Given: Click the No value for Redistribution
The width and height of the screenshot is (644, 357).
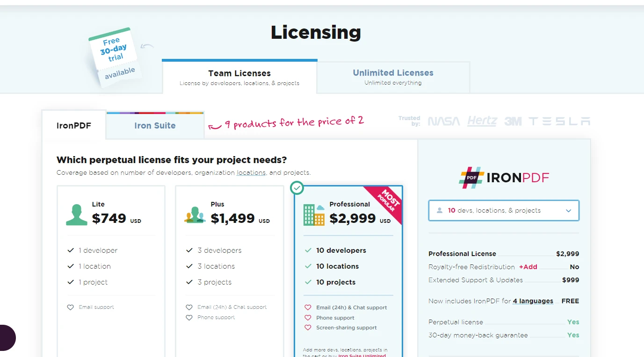Looking at the screenshot, I should (574, 267).
